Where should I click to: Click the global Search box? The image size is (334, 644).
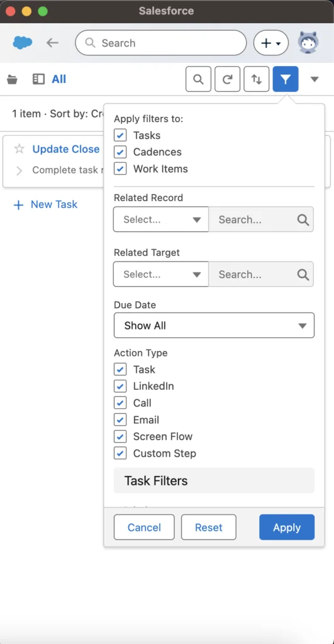pos(161,43)
